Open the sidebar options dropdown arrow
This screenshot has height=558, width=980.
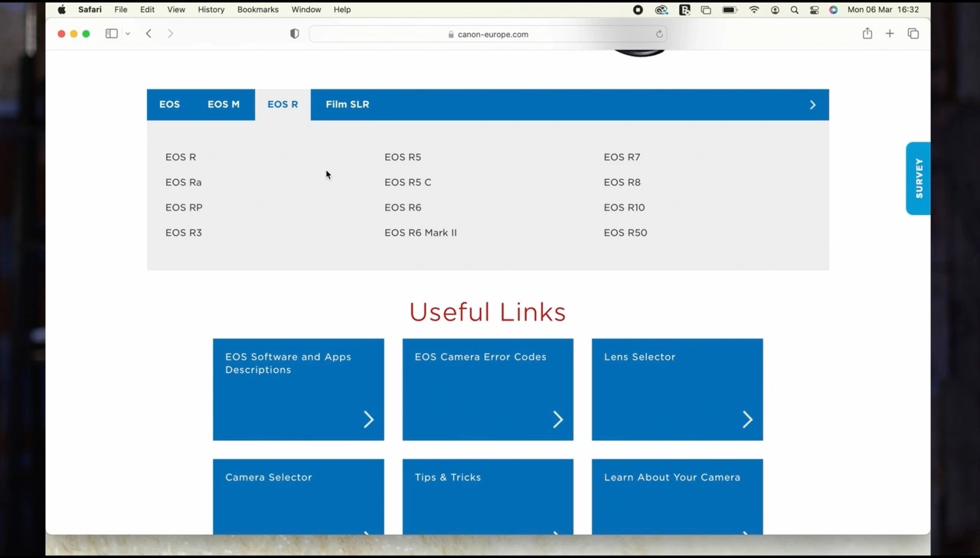pos(128,34)
